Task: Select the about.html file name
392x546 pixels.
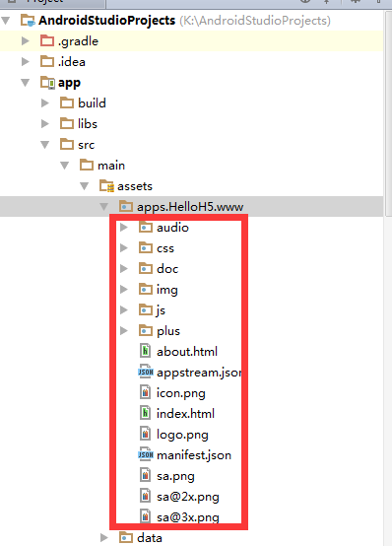Action: [x=187, y=351]
